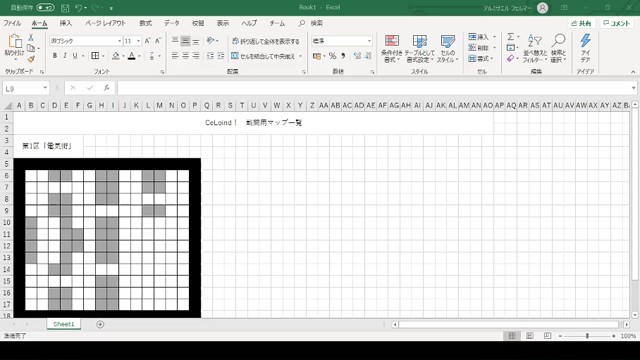Screen dimensions: 640x360
Task: Click the zoom slider handle
Action: [587, 336]
